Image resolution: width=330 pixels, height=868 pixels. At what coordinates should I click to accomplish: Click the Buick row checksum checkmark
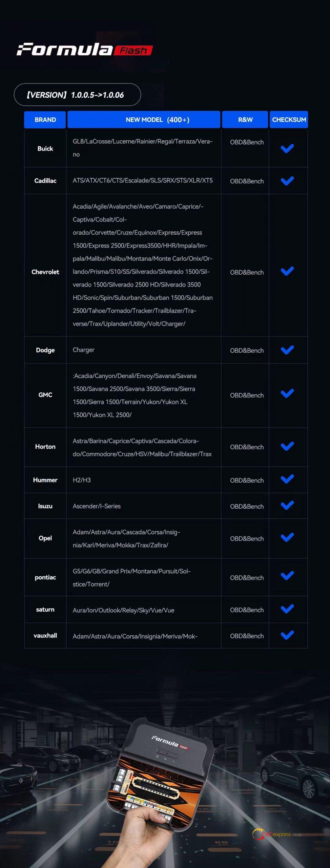click(x=287, y=148)
